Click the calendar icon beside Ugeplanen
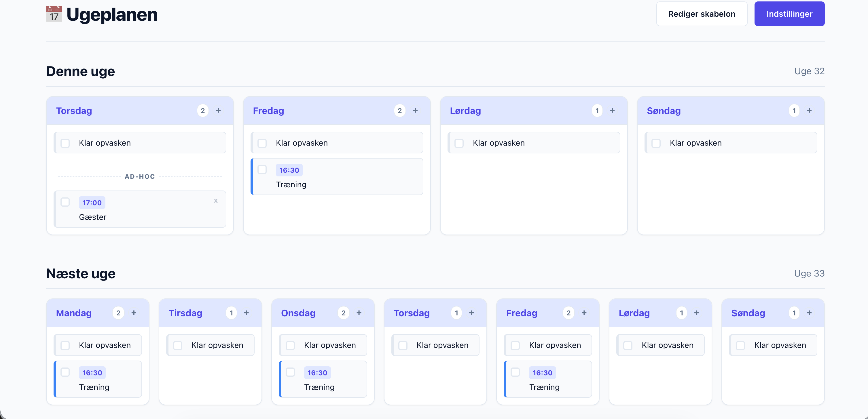 click(x=54, y=14)
